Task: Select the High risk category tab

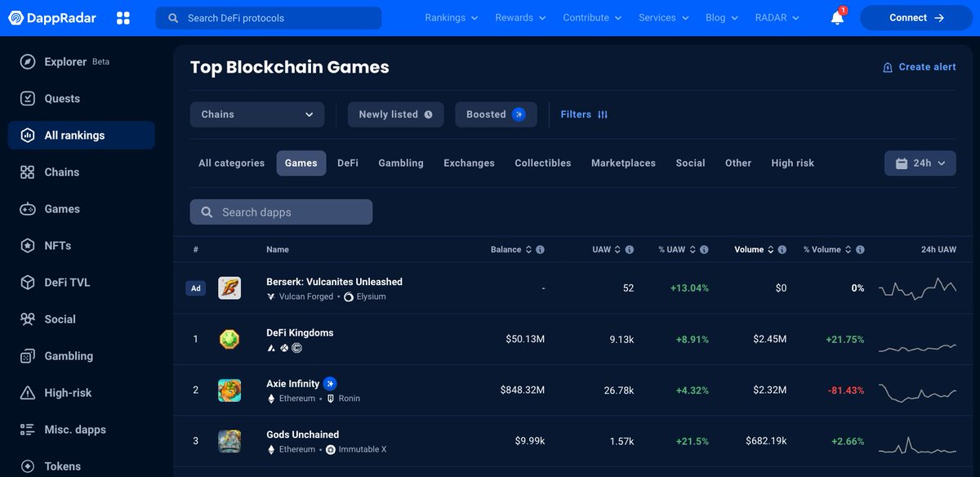Action: (x=793, y=163)
